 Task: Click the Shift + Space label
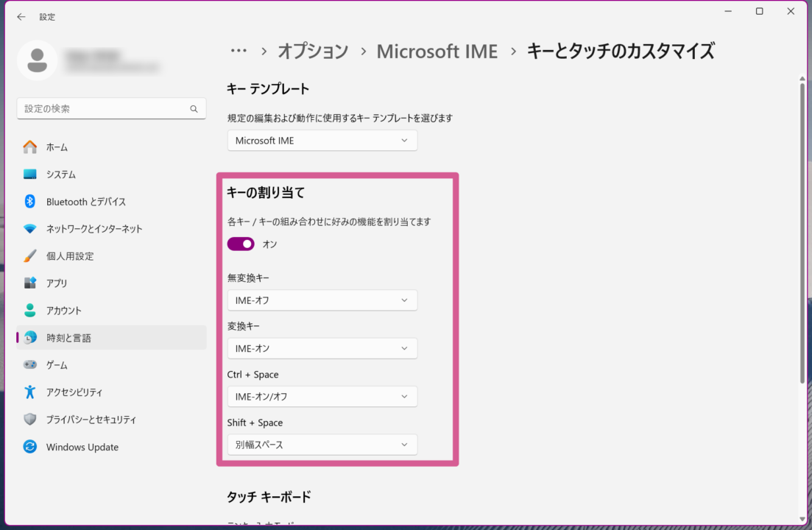point(255,423)
